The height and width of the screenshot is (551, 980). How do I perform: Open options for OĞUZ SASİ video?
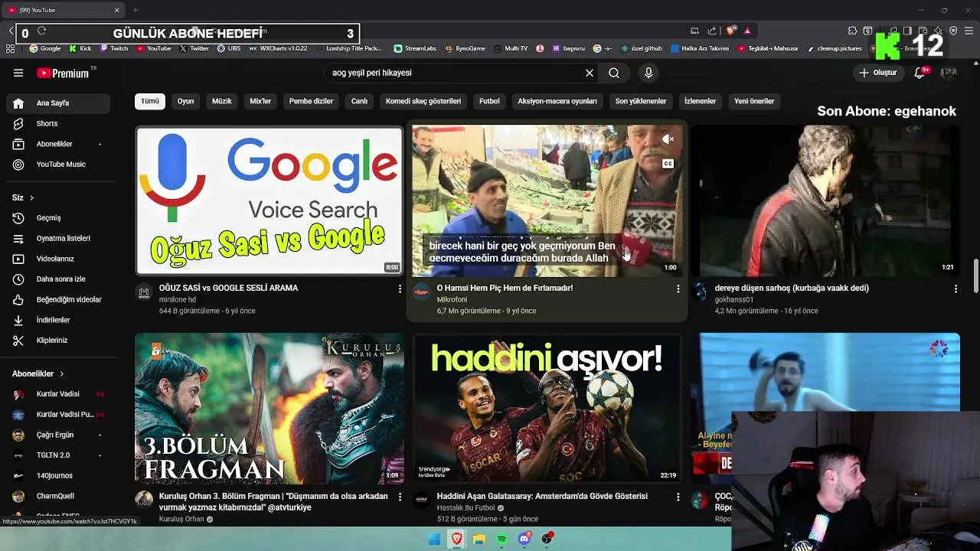pos(400,289)
